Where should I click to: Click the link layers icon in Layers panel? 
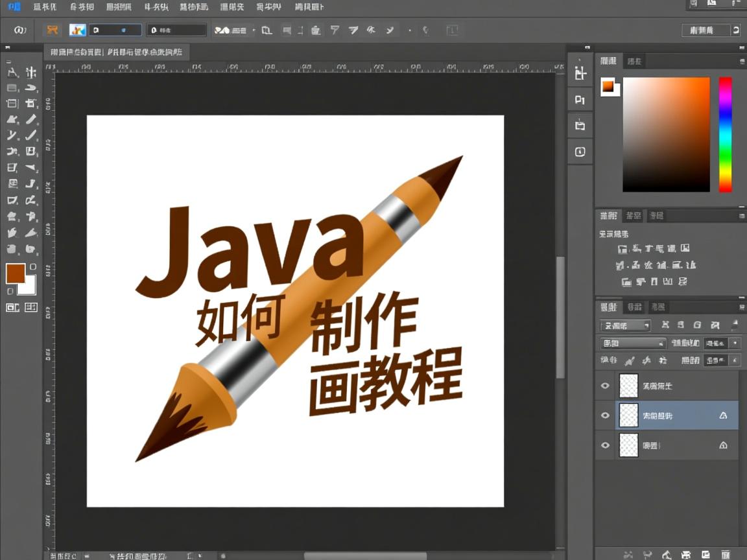pyautogui.click(x=628, y=555)
